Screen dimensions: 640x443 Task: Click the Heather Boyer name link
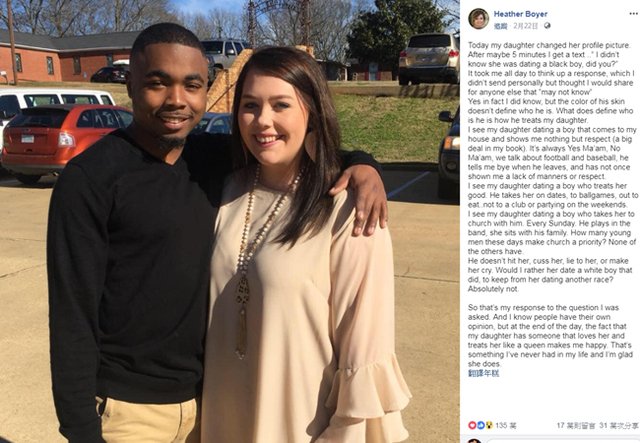point(520,14)
